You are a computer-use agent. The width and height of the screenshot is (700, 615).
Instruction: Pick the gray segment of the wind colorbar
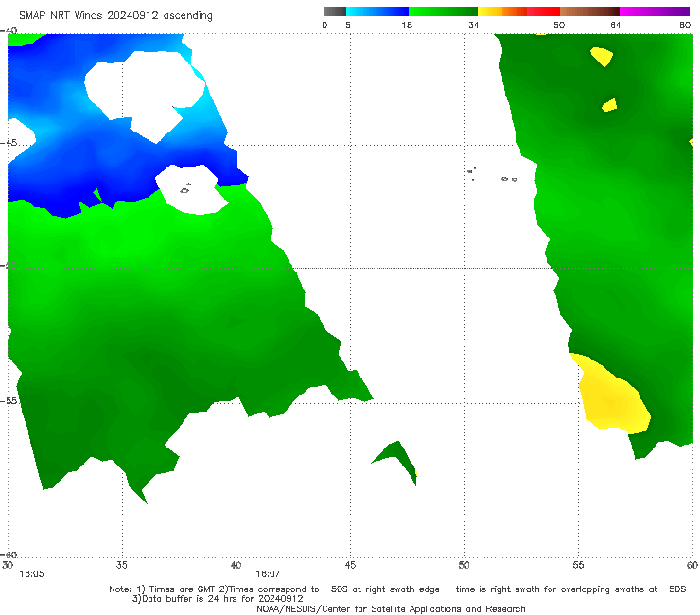click(335, 11)
